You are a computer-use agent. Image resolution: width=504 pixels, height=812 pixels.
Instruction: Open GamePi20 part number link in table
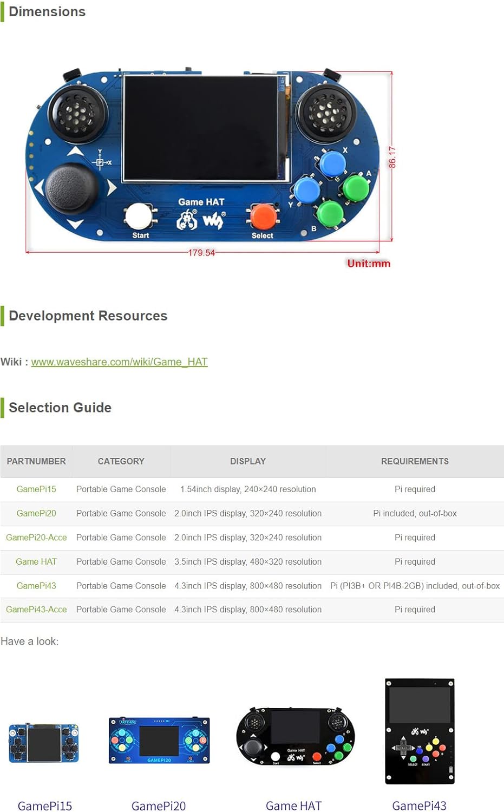pos(36,514)
